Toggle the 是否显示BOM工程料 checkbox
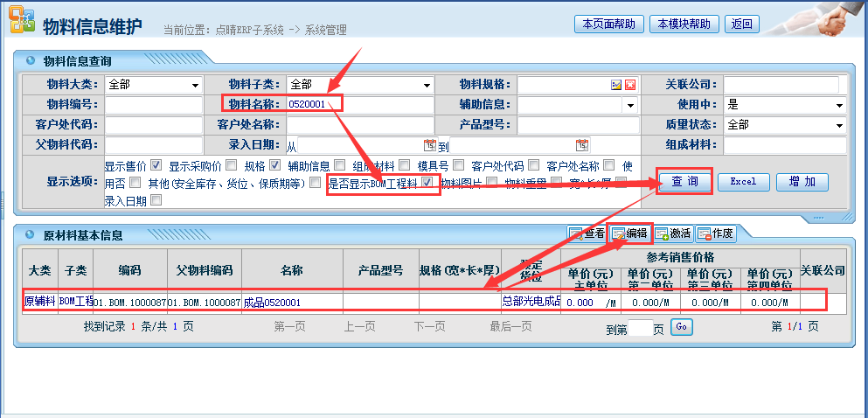The image size is (868, 418). point(427,183)
